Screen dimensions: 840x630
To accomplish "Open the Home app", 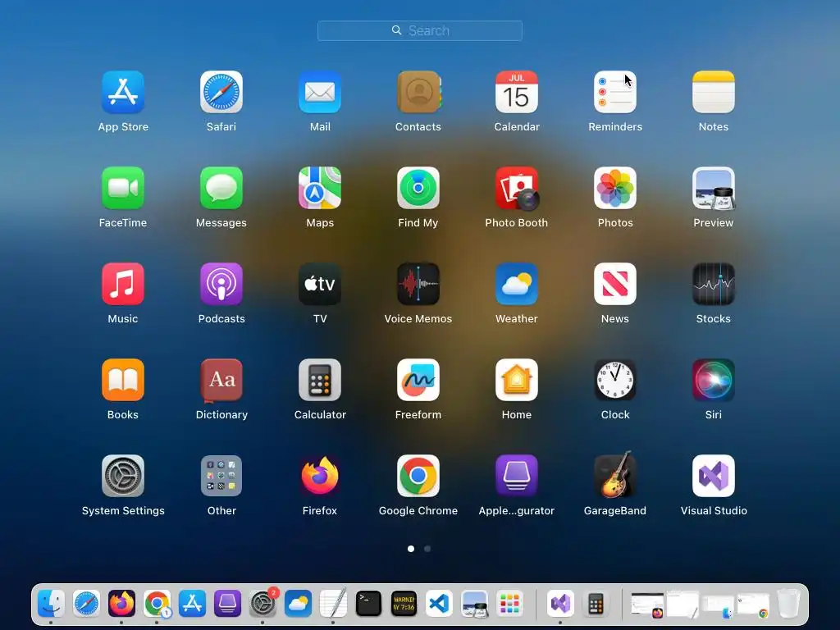I will pos(517,380).
